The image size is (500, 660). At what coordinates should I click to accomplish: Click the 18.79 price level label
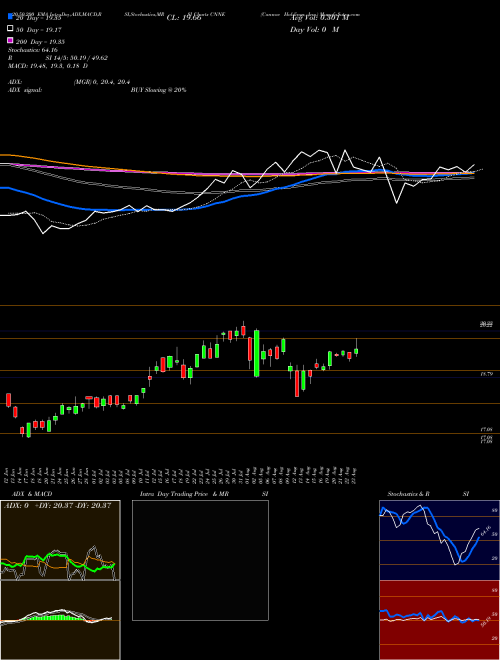click(486, 374)
